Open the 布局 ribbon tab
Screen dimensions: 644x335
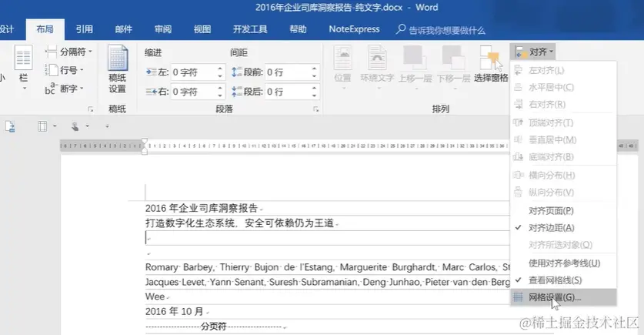45,29
